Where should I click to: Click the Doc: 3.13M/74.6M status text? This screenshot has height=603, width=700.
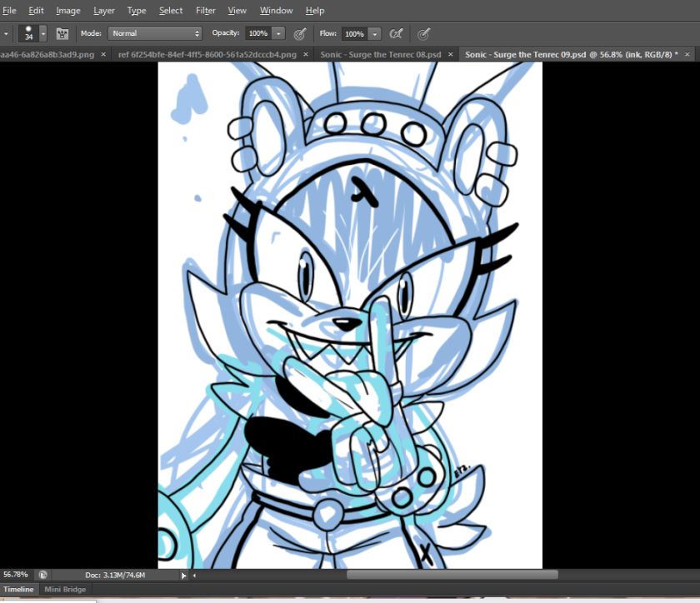115,575
